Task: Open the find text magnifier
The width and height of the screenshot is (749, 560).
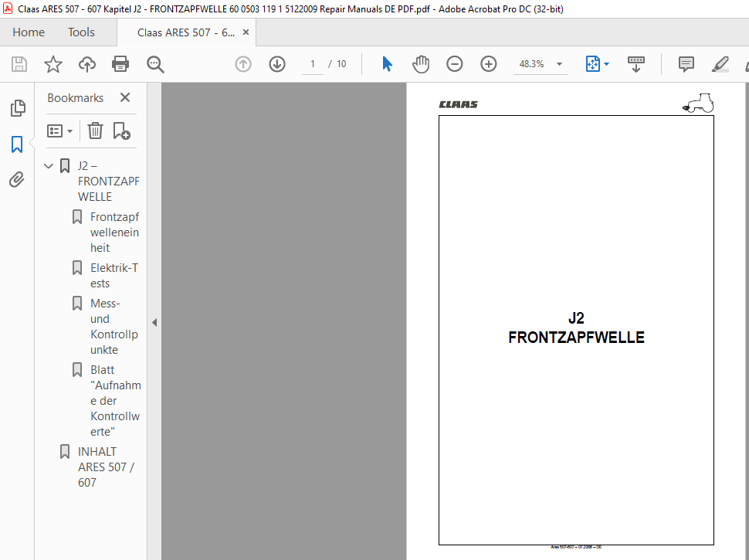Action: 155,64
